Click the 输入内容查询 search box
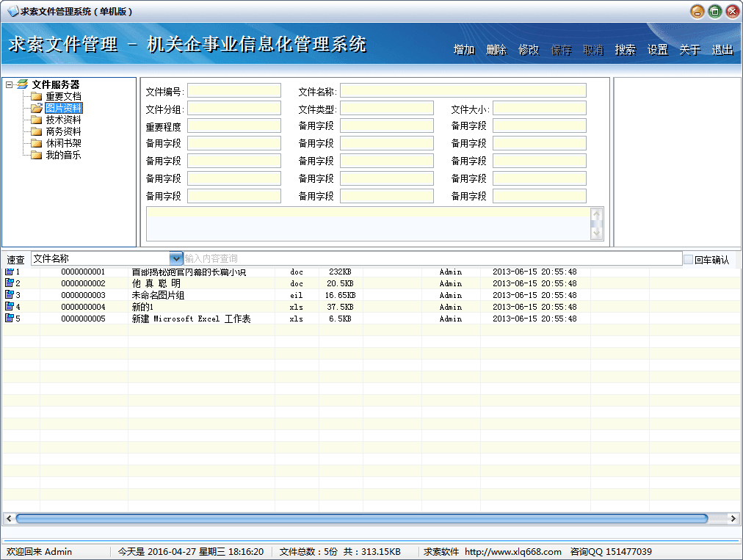Image resolution: width=743 pixels, height=560 pixels. (x=432, y=258)
